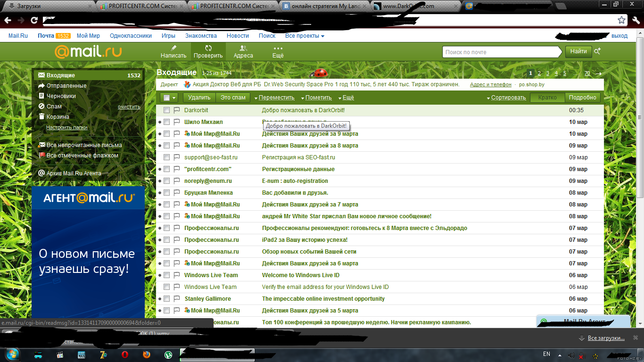
Task: Compose a new message with Написать
Action: pyautogui.click(x=173, y=52)
